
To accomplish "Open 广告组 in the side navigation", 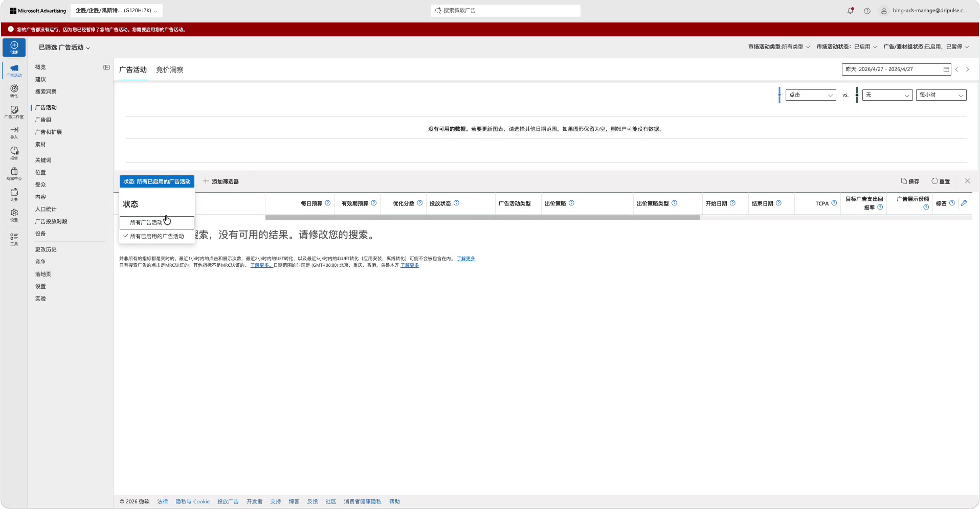I will (x=43, y=120).
